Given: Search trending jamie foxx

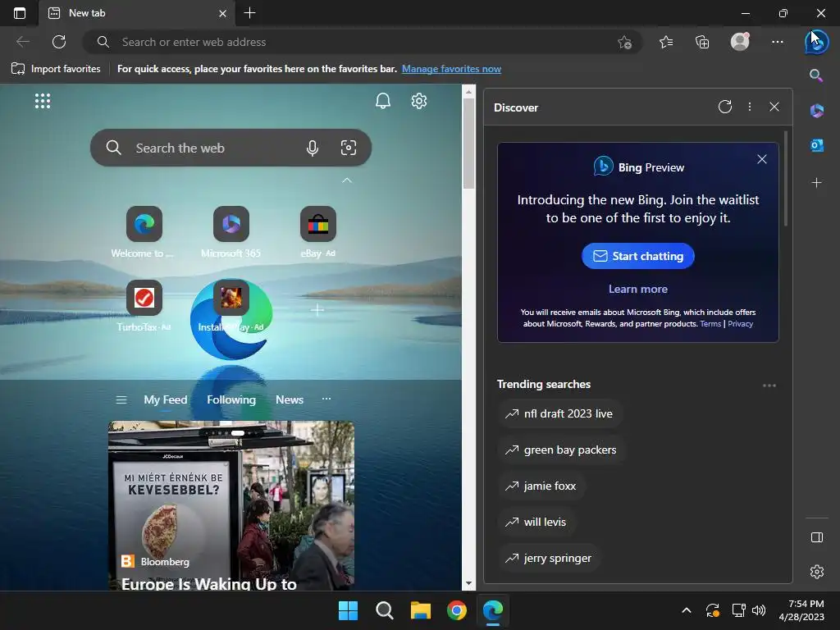Looking at the screenshot, I should click(x=541, y=486).
